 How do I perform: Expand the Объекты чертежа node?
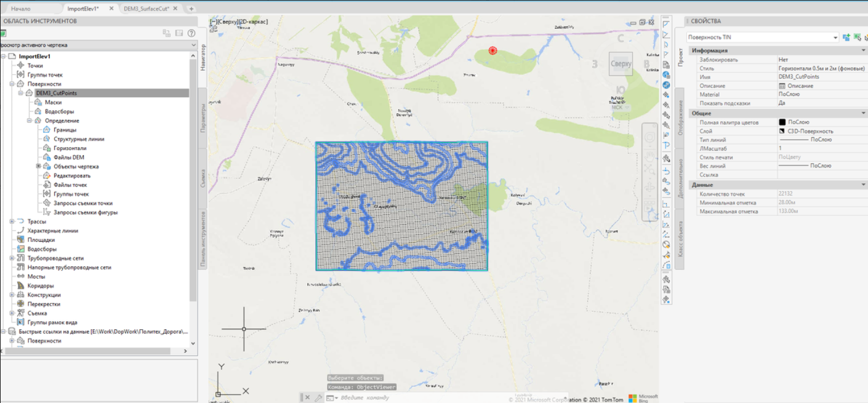point(38,166)
